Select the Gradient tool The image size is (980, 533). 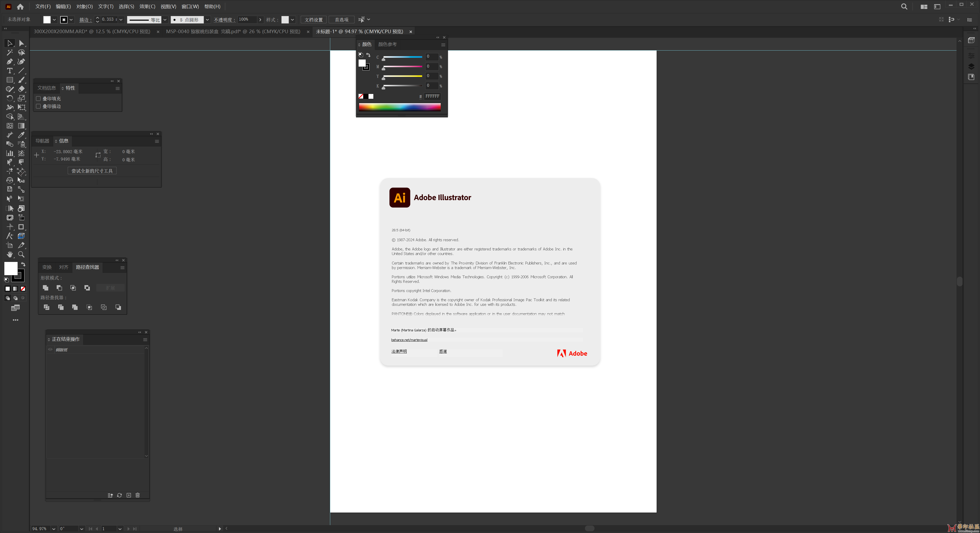click(x=21, y=126)
